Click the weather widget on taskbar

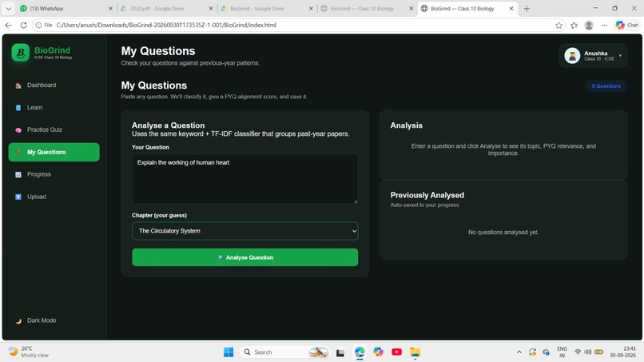click(x=29, y=352)
